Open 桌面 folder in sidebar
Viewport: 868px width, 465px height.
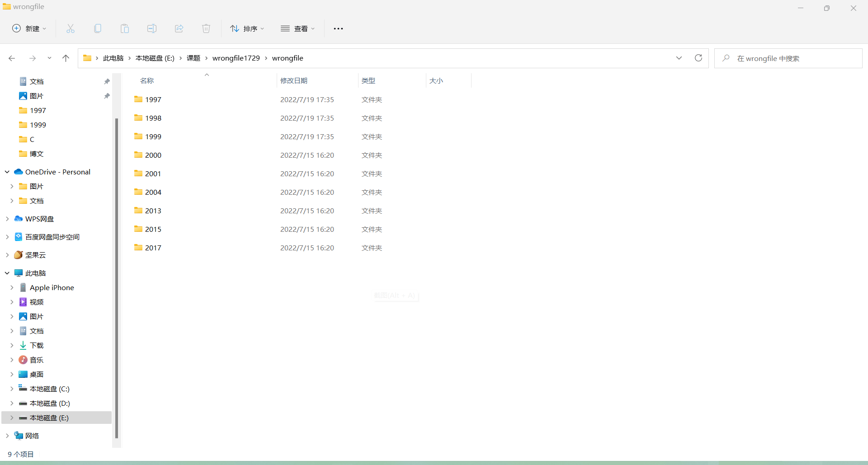[x=36, y=374]
